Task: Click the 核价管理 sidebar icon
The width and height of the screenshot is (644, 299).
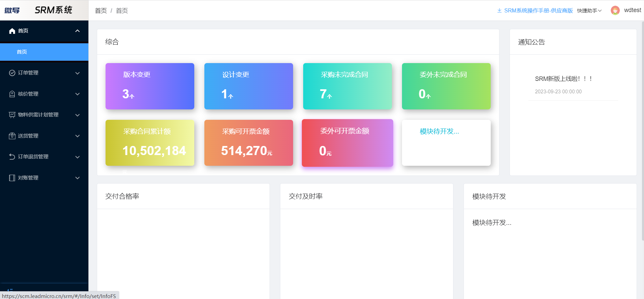Action: tap(12, 94)
